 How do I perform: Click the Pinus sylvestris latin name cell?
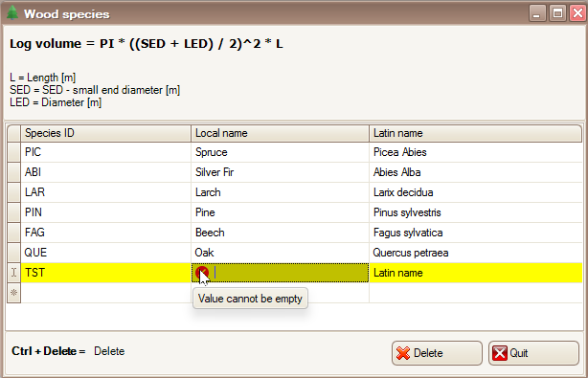pos(476,212)
